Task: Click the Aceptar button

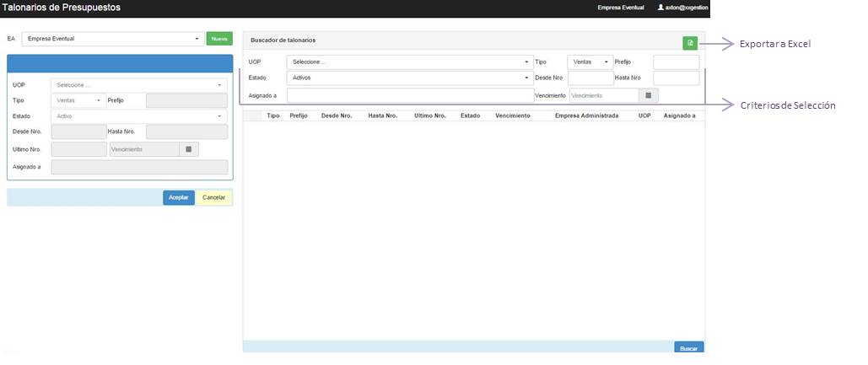Action: (178, 197)
